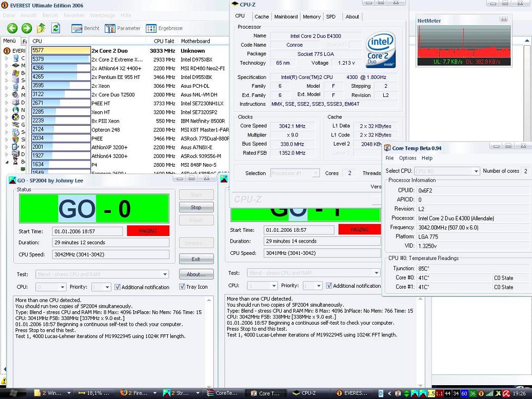Open Firefox group in the taskbar
This screenshot has width=532, height=399.
(137, 393)
